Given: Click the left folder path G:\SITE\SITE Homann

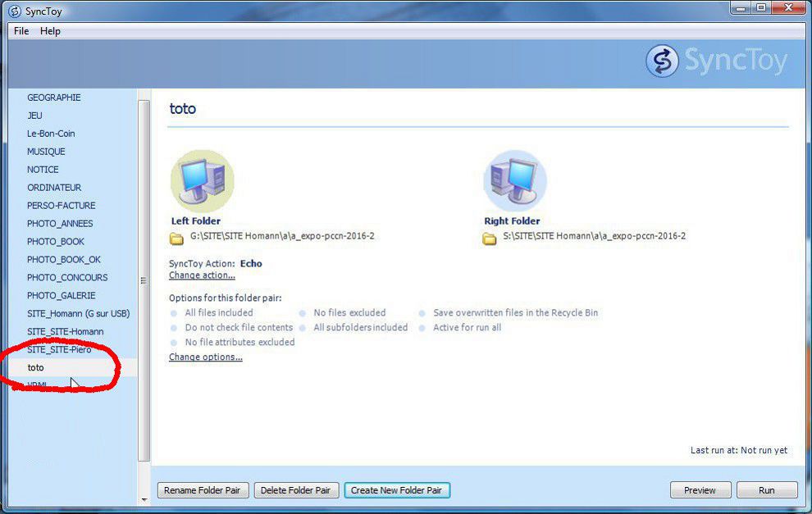Looking at the screenshot, I should tap(282, 236).
